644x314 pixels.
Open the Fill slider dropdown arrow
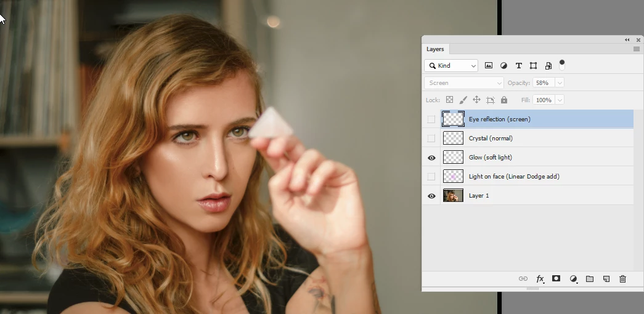[560, 100]
